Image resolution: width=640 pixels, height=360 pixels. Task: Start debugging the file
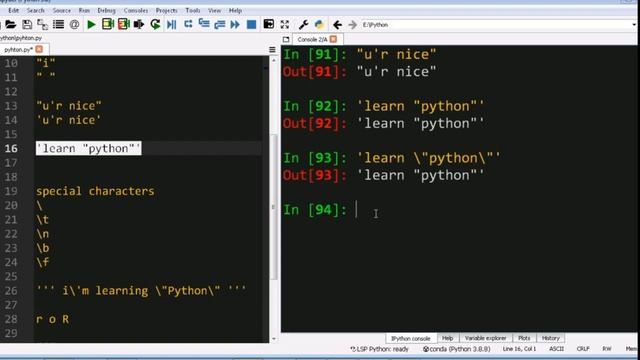click(x=171, y=25)
